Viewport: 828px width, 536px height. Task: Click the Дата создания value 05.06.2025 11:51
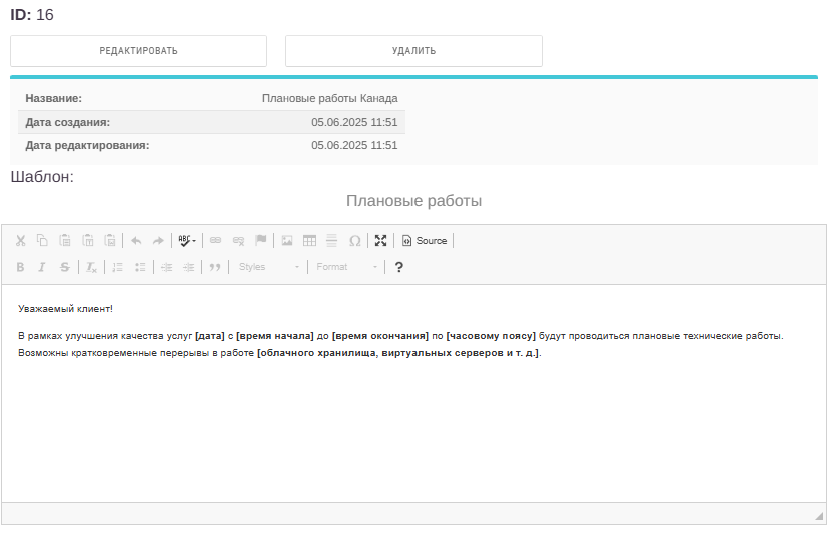click(354, 122)
